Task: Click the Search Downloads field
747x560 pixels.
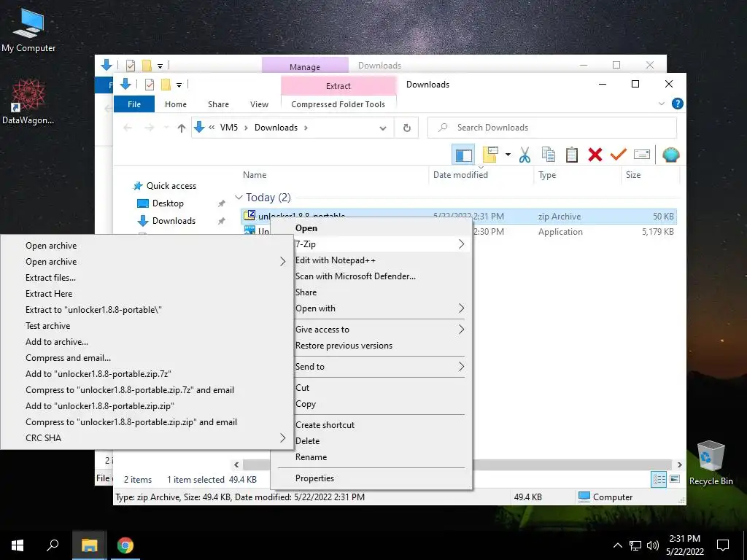Action: click(x=552, y=128)
